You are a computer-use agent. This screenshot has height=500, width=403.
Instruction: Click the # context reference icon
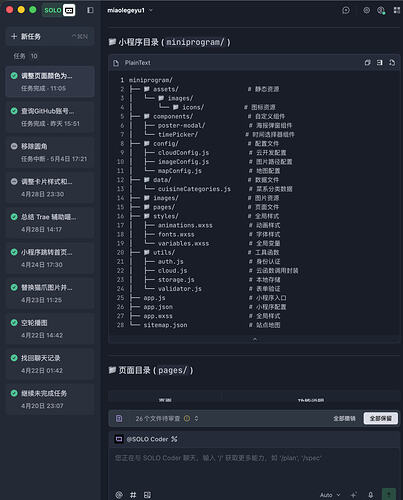(x=133, y=495)
